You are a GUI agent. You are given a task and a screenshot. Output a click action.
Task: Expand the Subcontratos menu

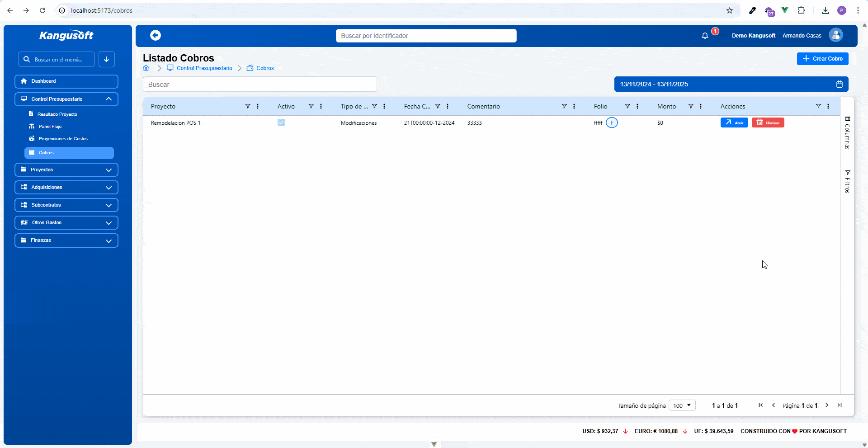click(66, 205)
